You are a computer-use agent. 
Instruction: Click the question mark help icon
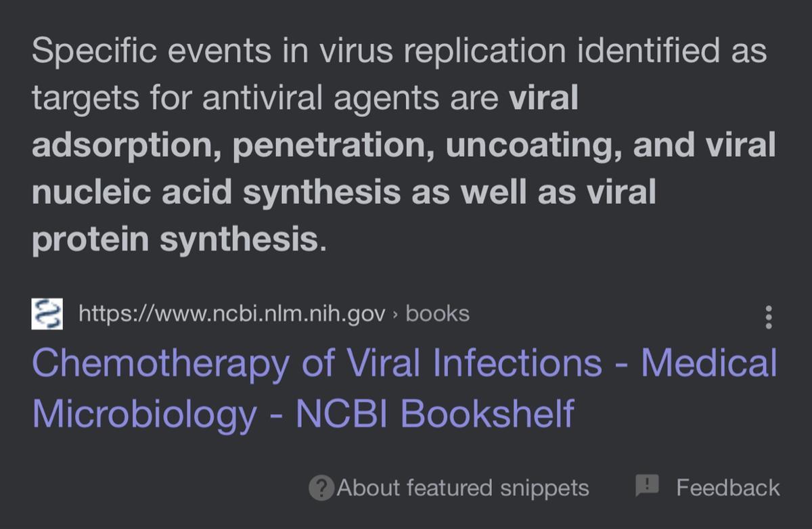pyautogui.click(x=321, y=488)
